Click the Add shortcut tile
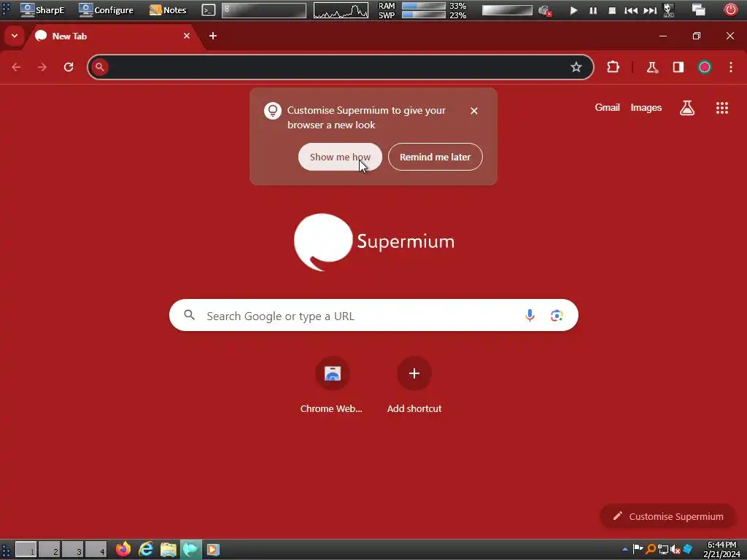 point(414,385)
